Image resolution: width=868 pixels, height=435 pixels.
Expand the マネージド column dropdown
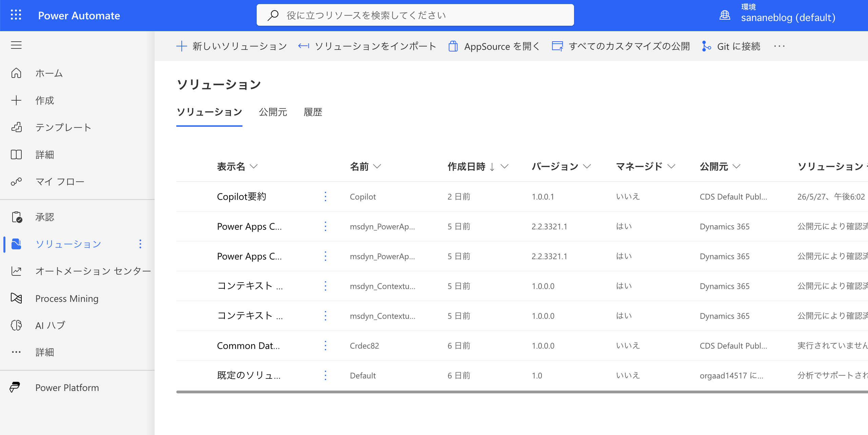tap(671, 166)
